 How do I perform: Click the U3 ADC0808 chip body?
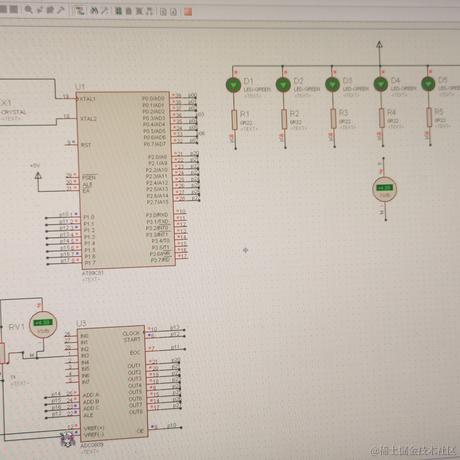[x=113, y=383]
